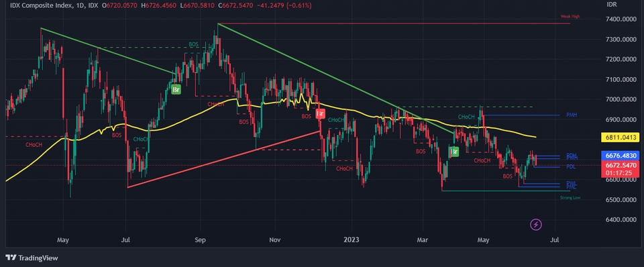This screenshot has height=267, width=644.
Task: Click Sep on the time axis
Action: coord(201,239)
